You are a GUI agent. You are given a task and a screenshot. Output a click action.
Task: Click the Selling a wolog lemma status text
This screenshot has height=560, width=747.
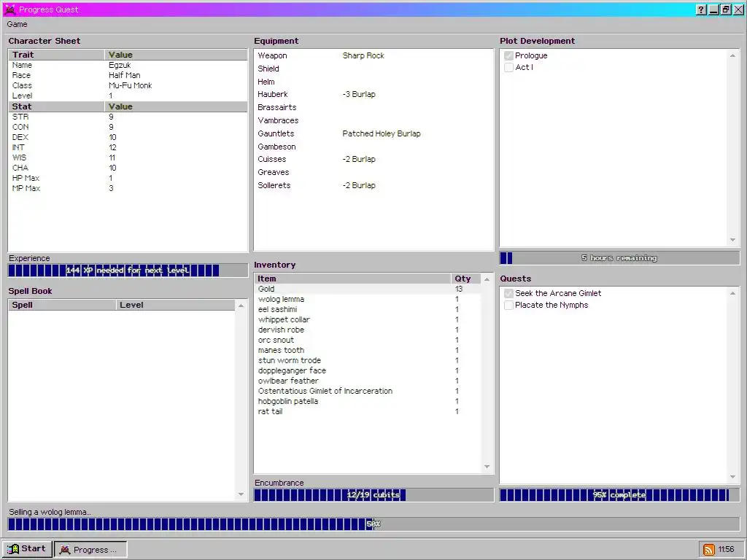[x=50, y=513]
